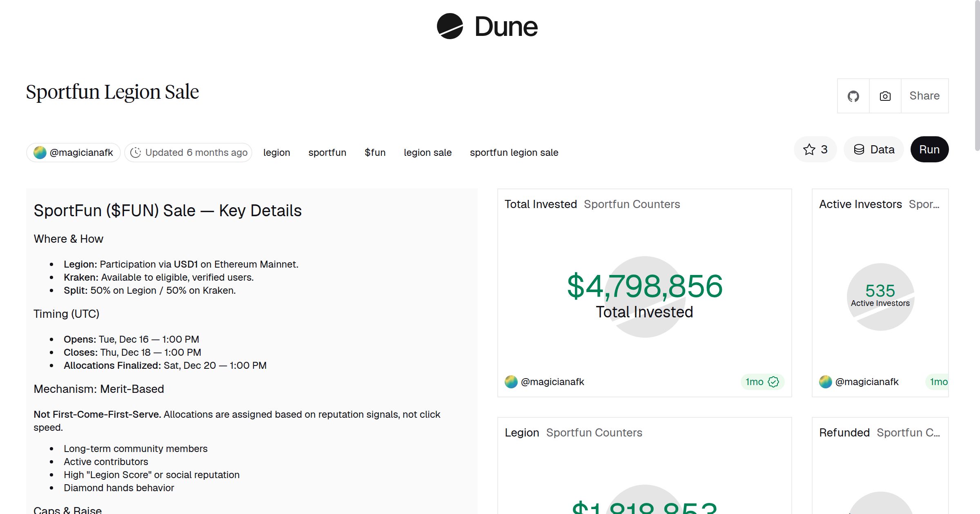Click the black Run button

[x=929, y=149]
